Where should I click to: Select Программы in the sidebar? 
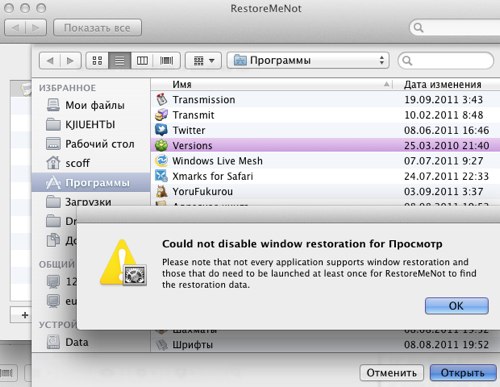tap(91, 182)
